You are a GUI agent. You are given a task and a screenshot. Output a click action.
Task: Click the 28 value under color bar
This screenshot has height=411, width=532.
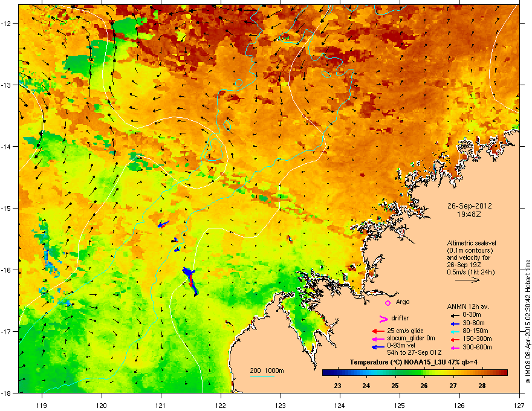482,386
